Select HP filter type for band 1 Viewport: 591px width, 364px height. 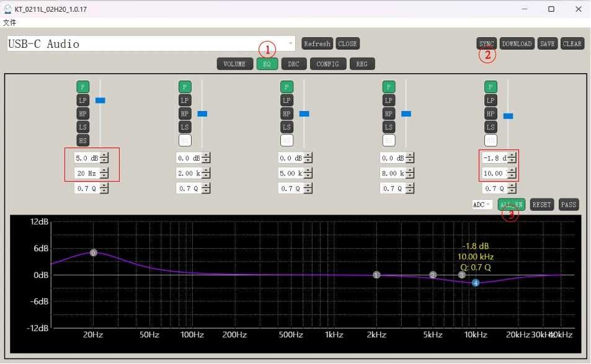[83, 114]
